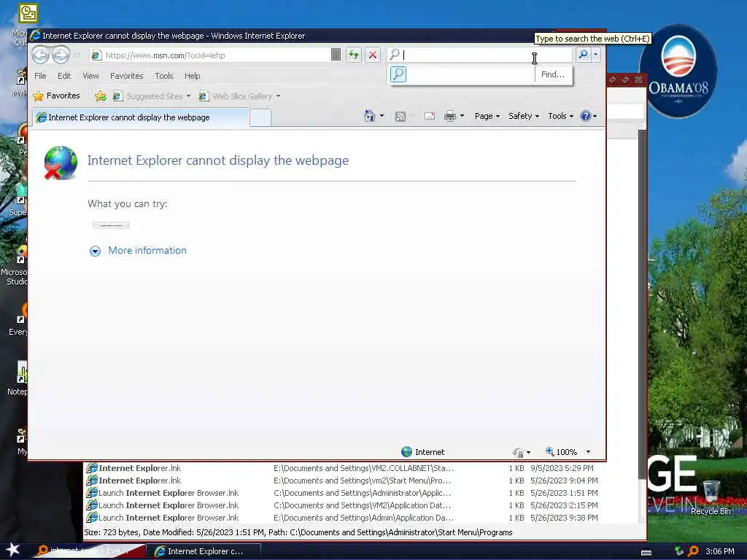Image resolution: width=747 pixels, height=560 pixels.
Task: Open the Page command bar menu
Action: (x=487, y=116)
